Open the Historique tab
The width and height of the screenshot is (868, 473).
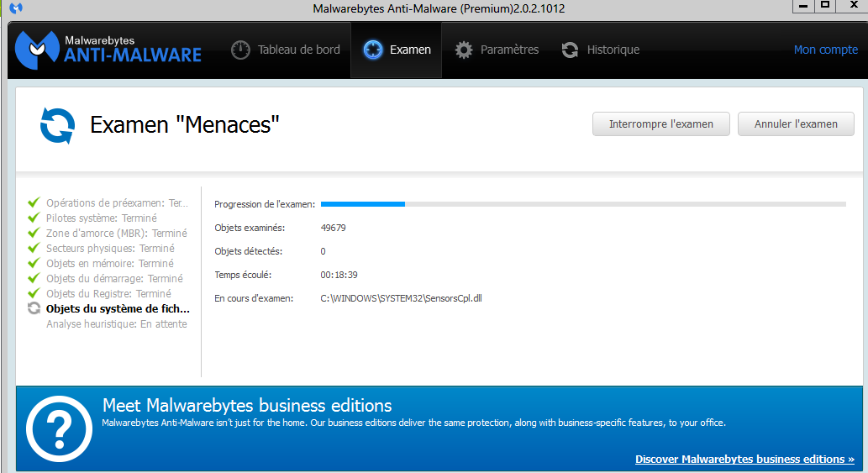[x=601, y=50]
